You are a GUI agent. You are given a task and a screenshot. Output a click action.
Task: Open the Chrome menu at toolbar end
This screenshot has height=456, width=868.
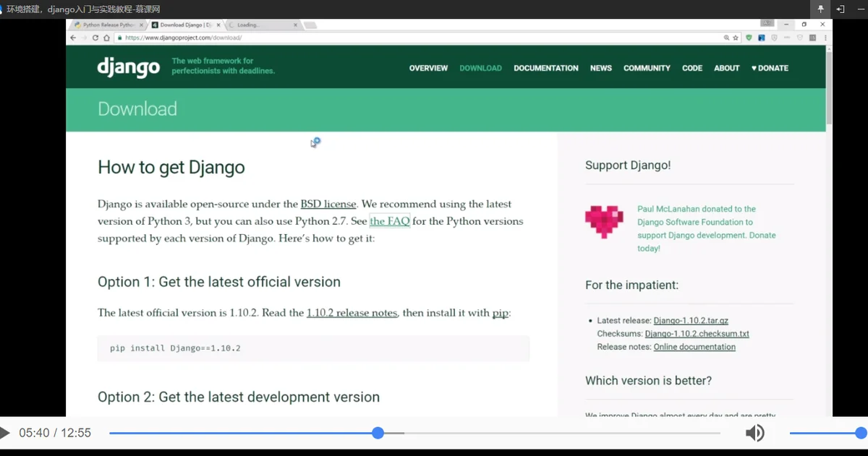[x=825, y=38]
